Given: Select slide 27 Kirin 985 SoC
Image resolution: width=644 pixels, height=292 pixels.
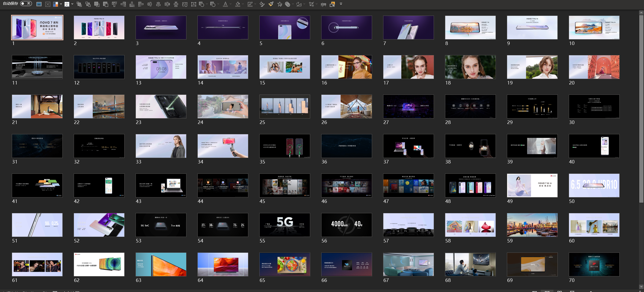Looking at the screenshot, I should pos(409,106).
